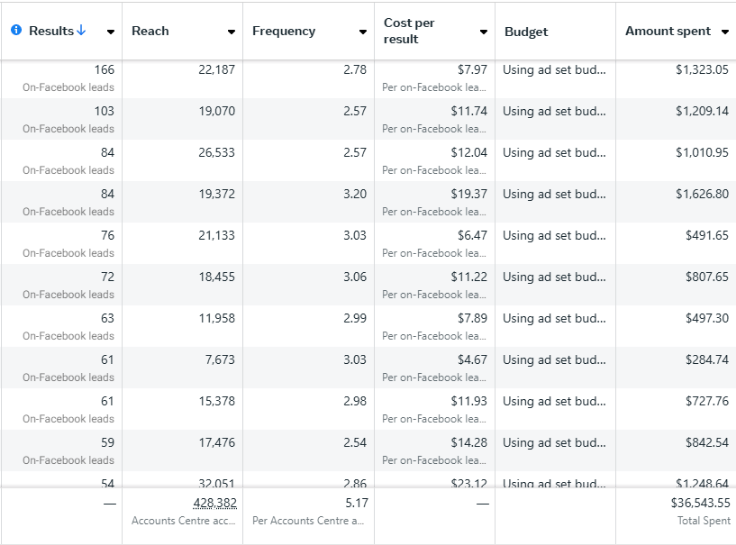
Task: Click the Results info icon
Action: pyautogui.click(x=16, y=31)
